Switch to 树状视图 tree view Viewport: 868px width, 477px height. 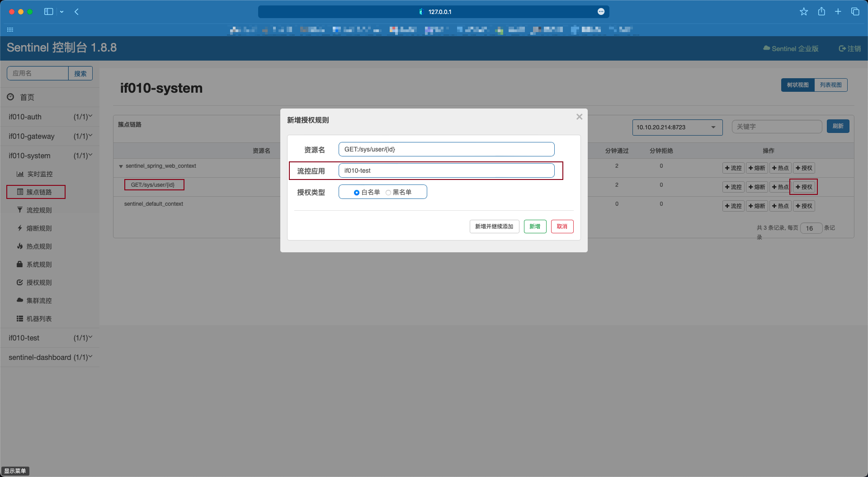point(797,85)
